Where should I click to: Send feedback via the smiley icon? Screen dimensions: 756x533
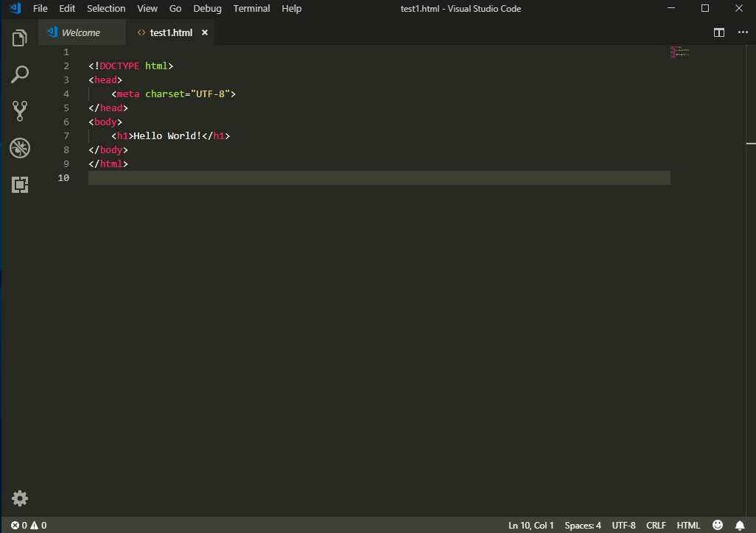[x=718, y=525]
